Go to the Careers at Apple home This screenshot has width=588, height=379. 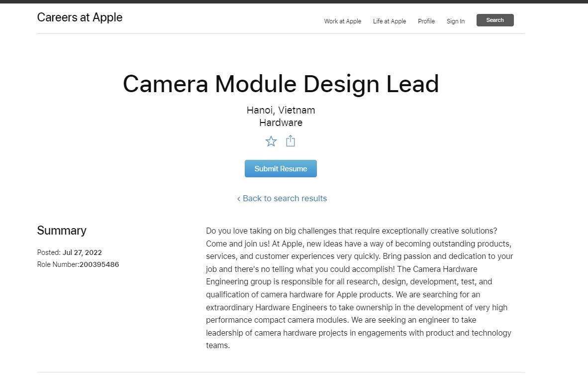click(80, 17)
